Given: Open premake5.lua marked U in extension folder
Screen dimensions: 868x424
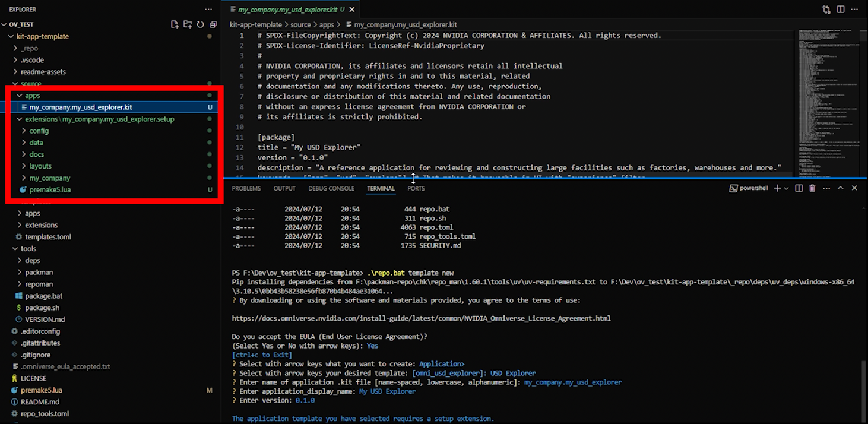Looking at the screenshot, I should pos(50,190).
